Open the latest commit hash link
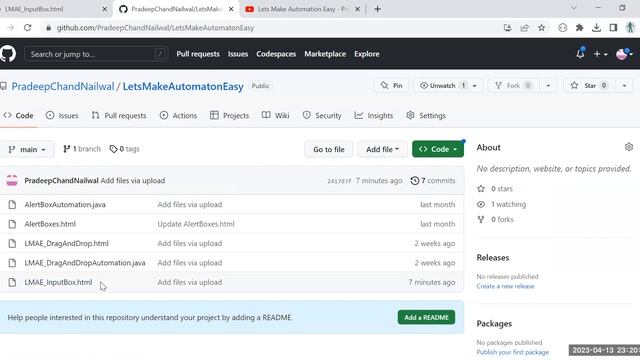 (339, 181)
